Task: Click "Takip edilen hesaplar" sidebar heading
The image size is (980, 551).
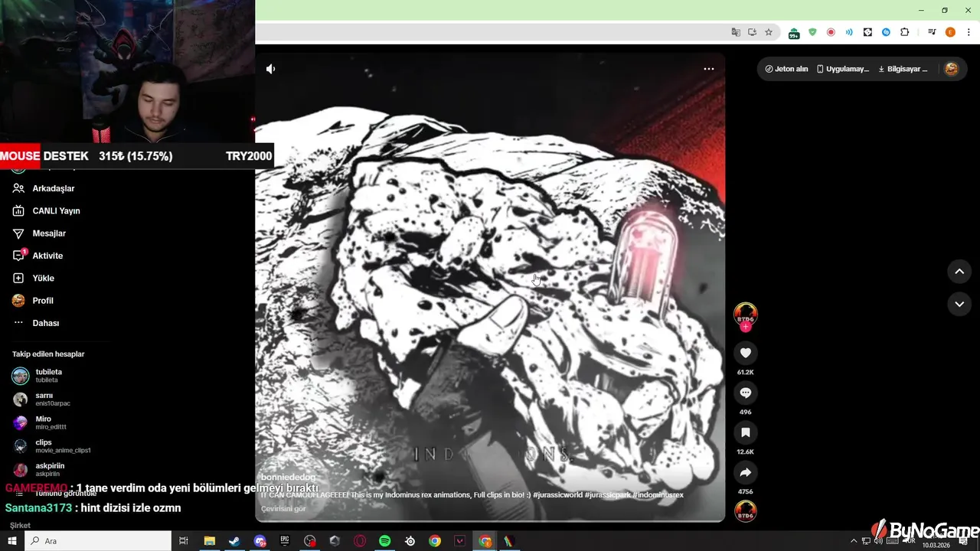Action: point(48,354)
